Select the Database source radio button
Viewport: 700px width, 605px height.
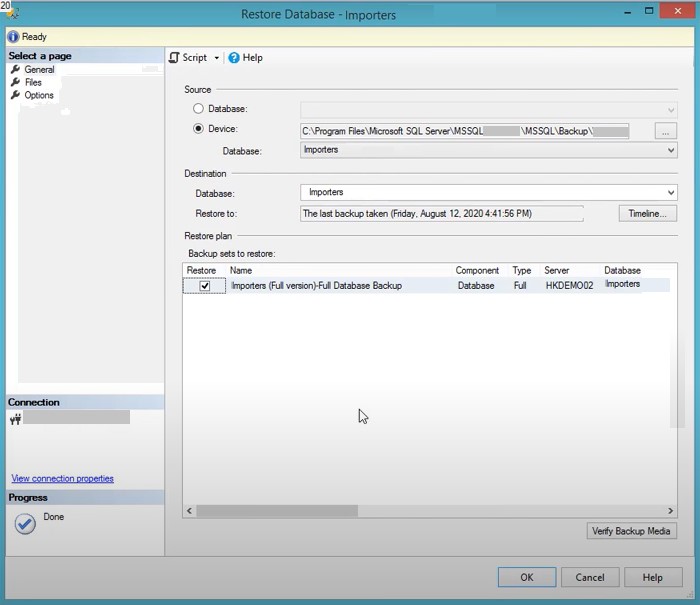(198, 109)
